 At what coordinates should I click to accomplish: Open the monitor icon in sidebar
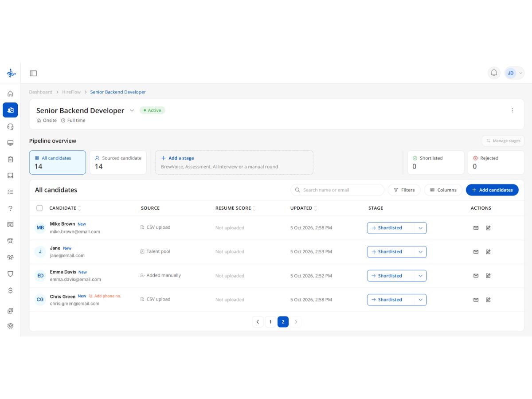pos(10,143)
